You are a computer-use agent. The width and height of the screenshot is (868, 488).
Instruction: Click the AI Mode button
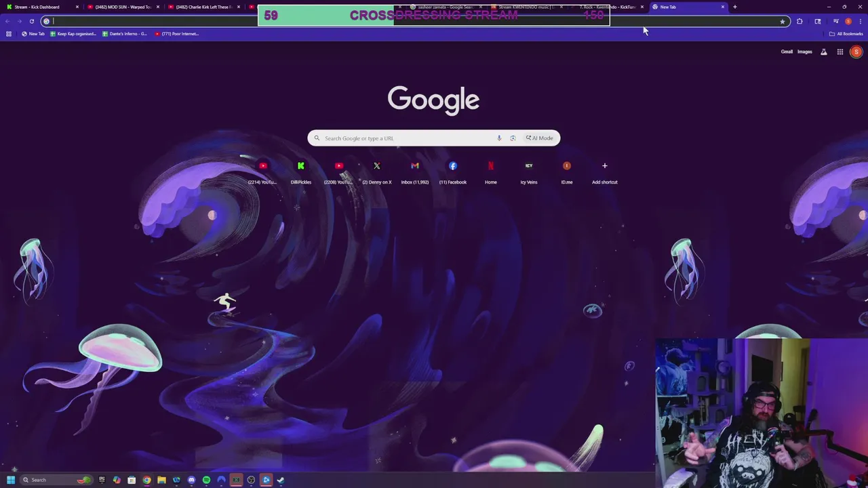(540, 138)
